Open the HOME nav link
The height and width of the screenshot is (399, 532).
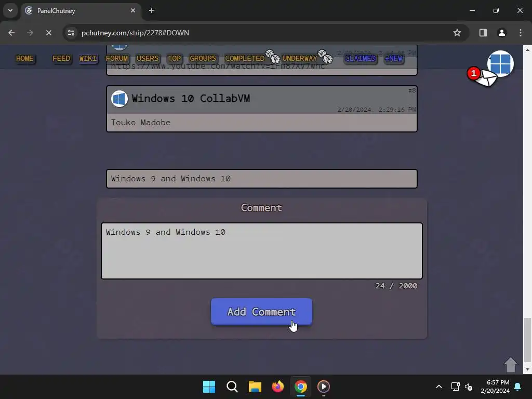pyautogui.click(x=25, y=58)
